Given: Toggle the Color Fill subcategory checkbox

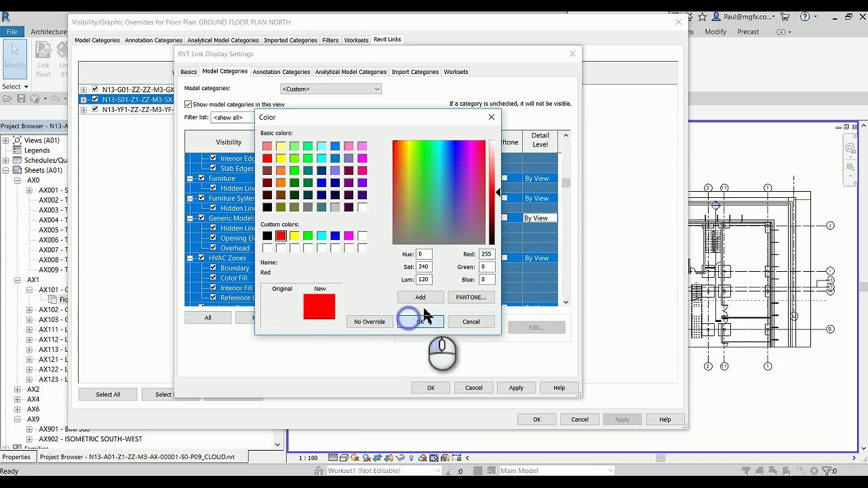Looking at the screenshot, I should point(213,278).
